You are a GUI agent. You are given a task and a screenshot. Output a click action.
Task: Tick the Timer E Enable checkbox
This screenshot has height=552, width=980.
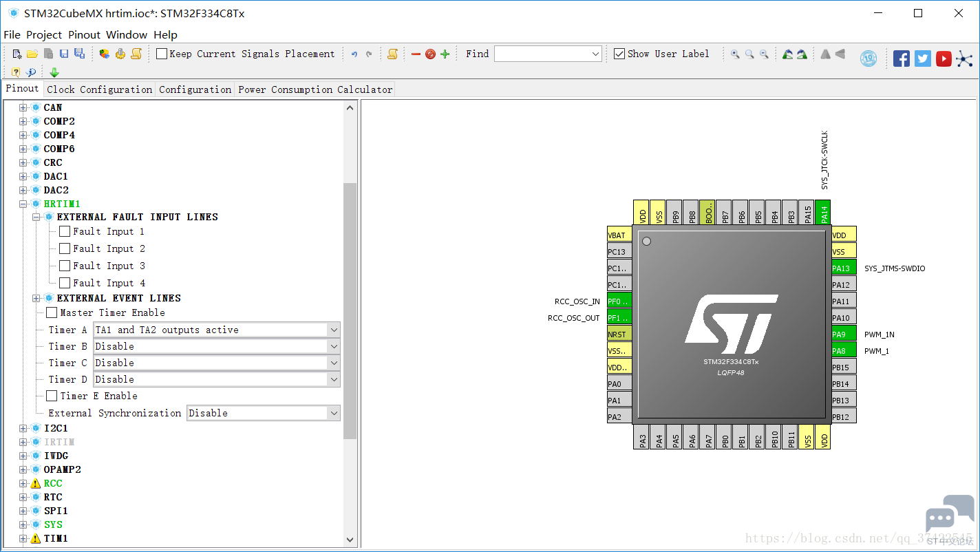52,396
